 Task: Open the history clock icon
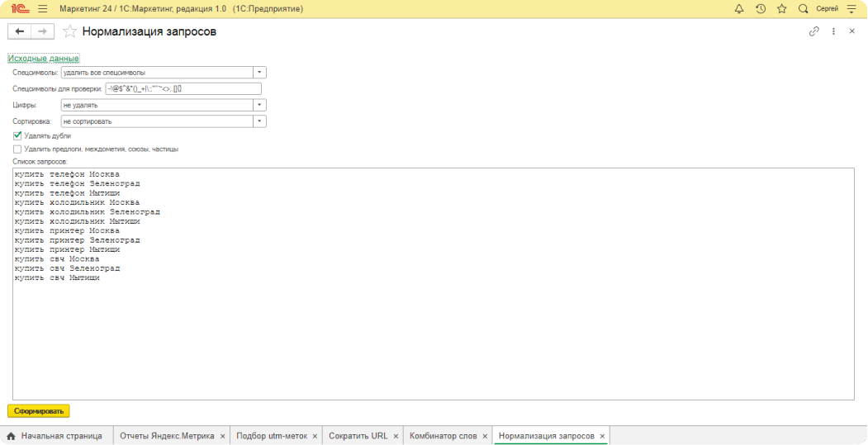click(x=760, y=8)
